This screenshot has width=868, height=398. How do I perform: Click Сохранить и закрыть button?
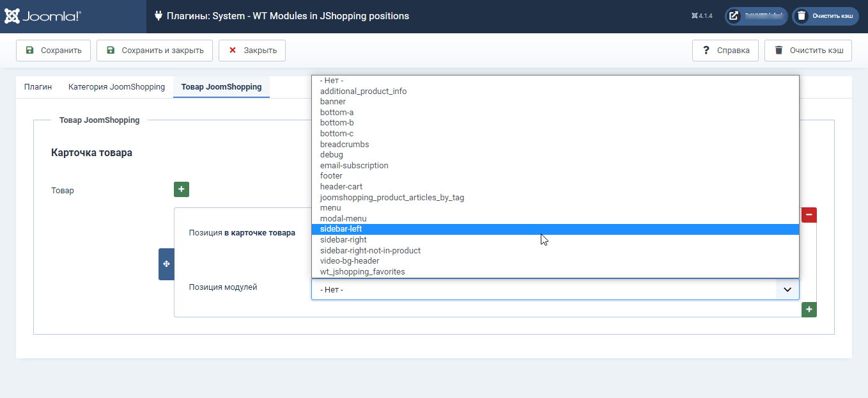pos(155,51)
